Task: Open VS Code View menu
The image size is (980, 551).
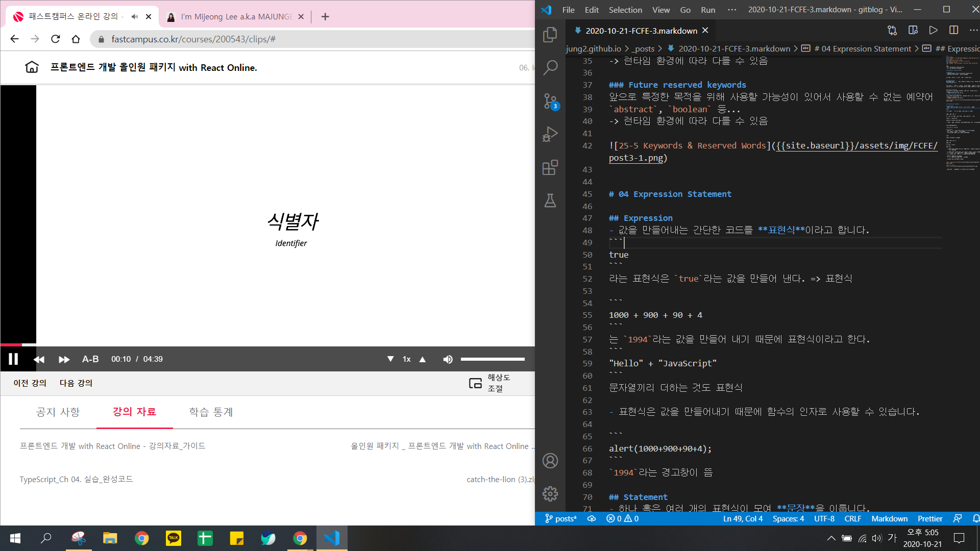Action: [661, 10]
